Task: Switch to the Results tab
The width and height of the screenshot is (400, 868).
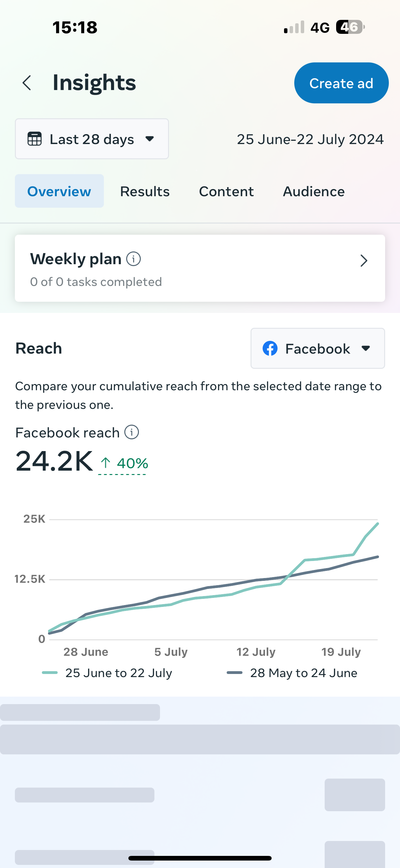Action: [145, 192]
